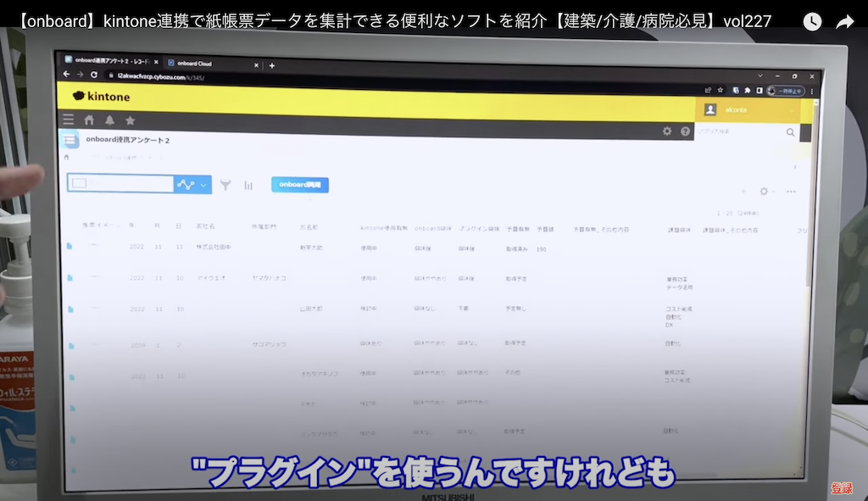
Task: Open a new browser tab with the plus button
Action: point(271,65)
